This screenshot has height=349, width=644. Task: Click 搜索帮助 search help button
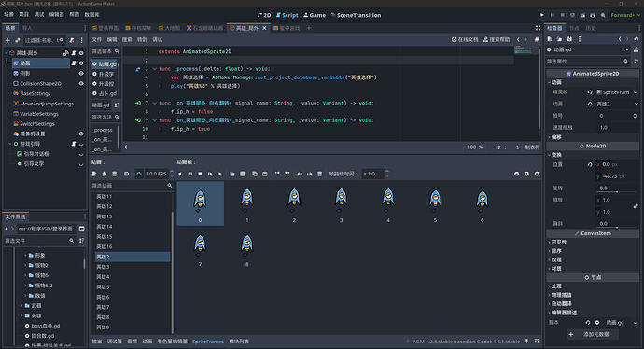tap(497, 40)
